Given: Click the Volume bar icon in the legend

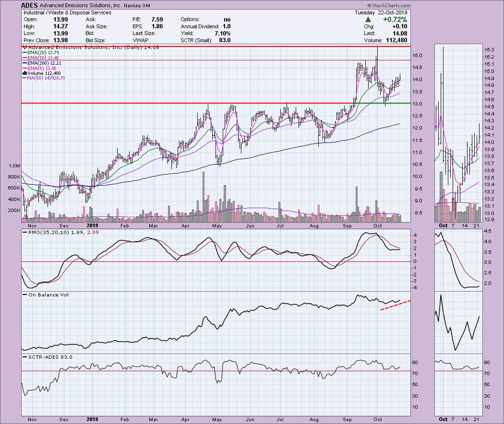Looking at the screenshot, I should [x=24, y=73].
